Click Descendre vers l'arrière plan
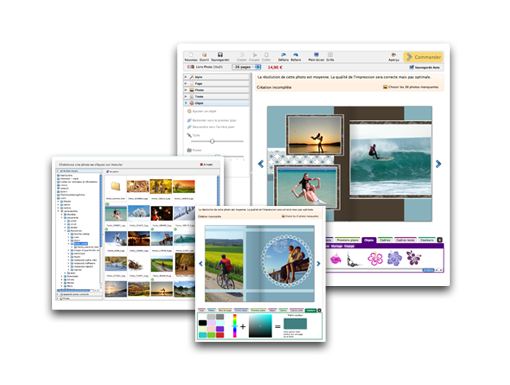The height and width of the screenshot is (385, 510). 211,127
